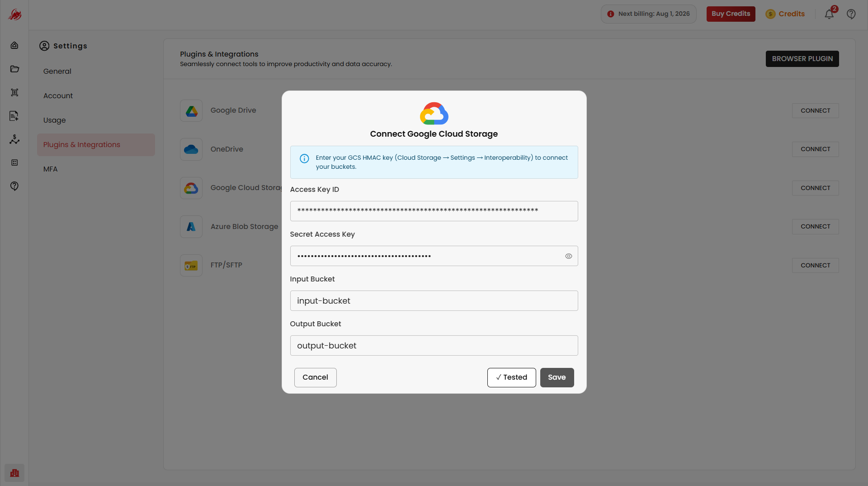Viewport: 868px width, 486px height.
Task: Open the building icon at sidebar bottom
Action: point(14,473)
